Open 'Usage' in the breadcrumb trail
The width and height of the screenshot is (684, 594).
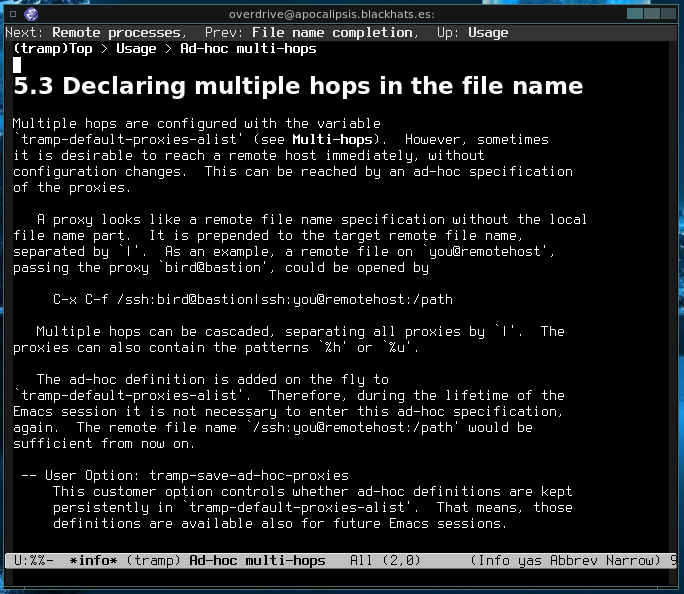coord(136,48)
